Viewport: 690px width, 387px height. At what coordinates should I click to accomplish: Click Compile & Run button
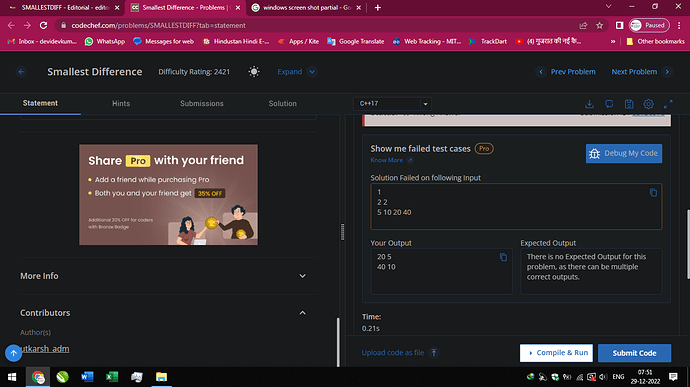(x=556, y=353)
